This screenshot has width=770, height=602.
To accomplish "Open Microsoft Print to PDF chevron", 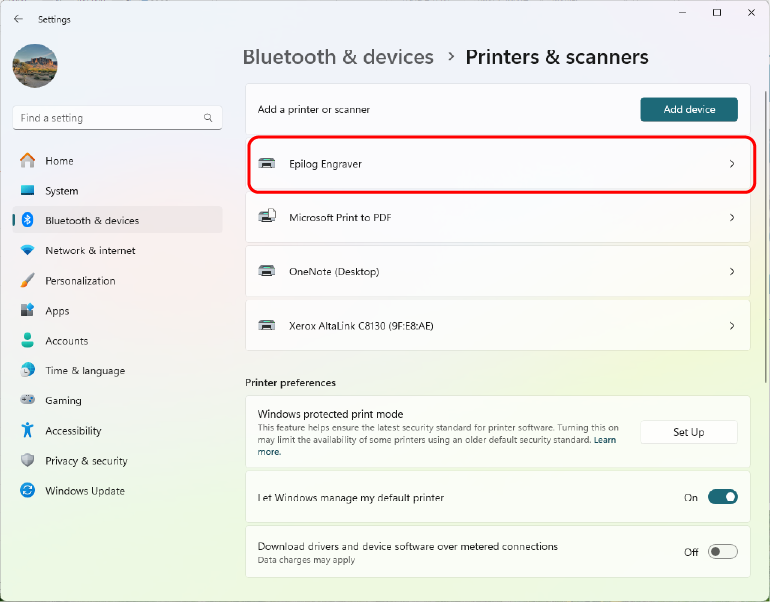I will pyautogui.click(x=732, y=218).
